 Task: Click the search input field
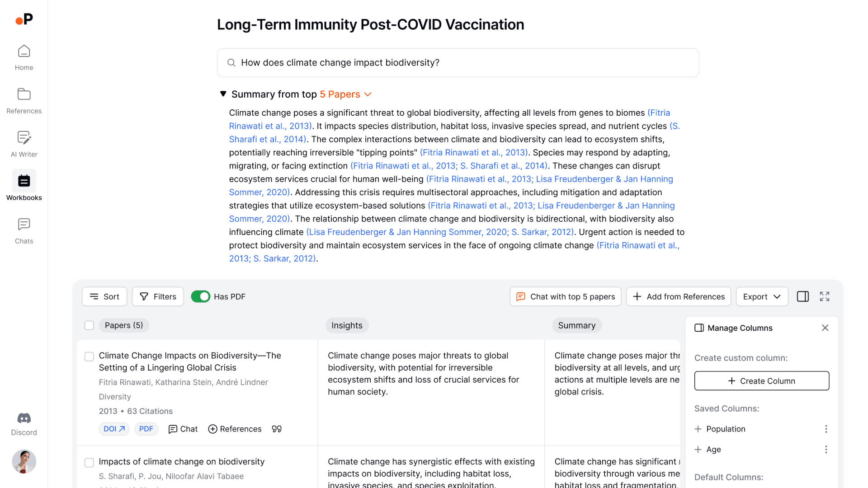click(x=458, y=62)
